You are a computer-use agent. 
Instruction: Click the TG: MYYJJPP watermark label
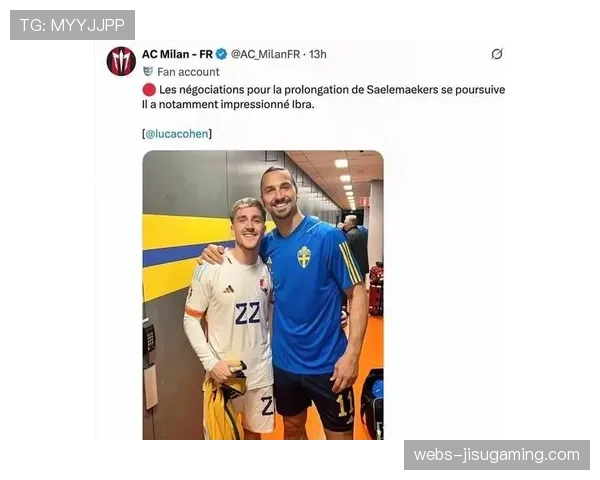pos(72,25)
